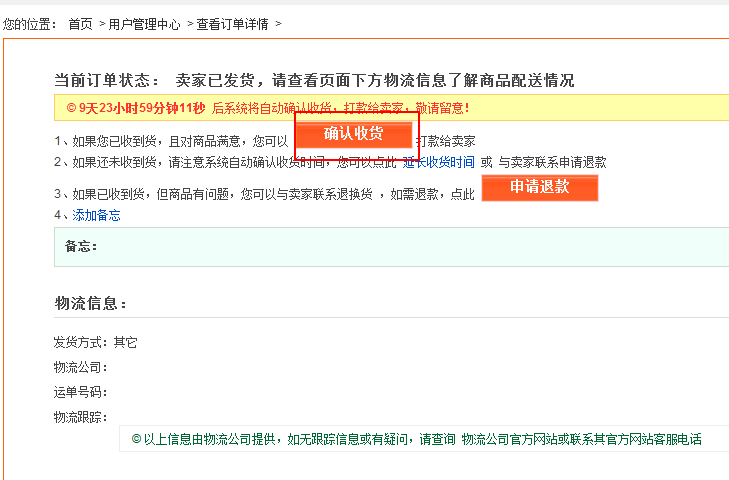
Task: Click the 运单号码 label
Action: pos(80,392)
